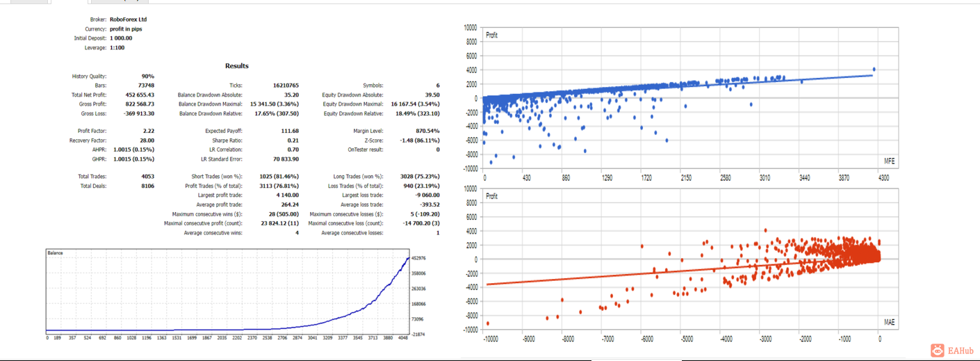Image resolution: width=980 pixels, height=361 pixels.
Task: Click Maximal consecutive profit value 23 824.12 (11)
Action: point(279,223)
